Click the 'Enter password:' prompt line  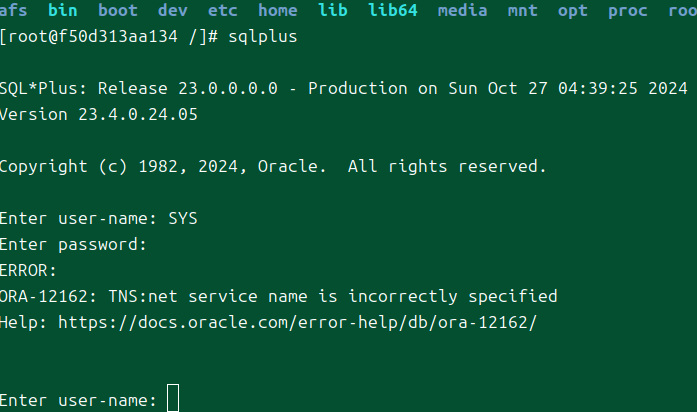pos(74,244)
